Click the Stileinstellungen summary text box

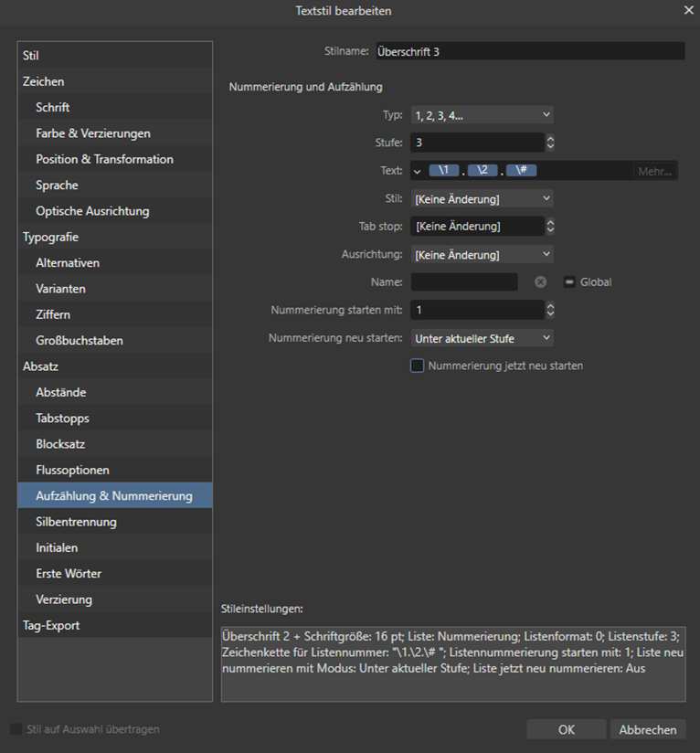point(453,664)
